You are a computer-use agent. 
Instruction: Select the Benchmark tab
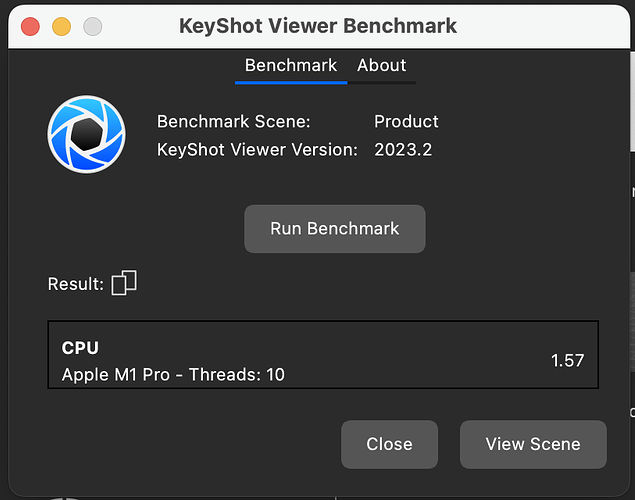pyautogui.click(x=291, y=65)
